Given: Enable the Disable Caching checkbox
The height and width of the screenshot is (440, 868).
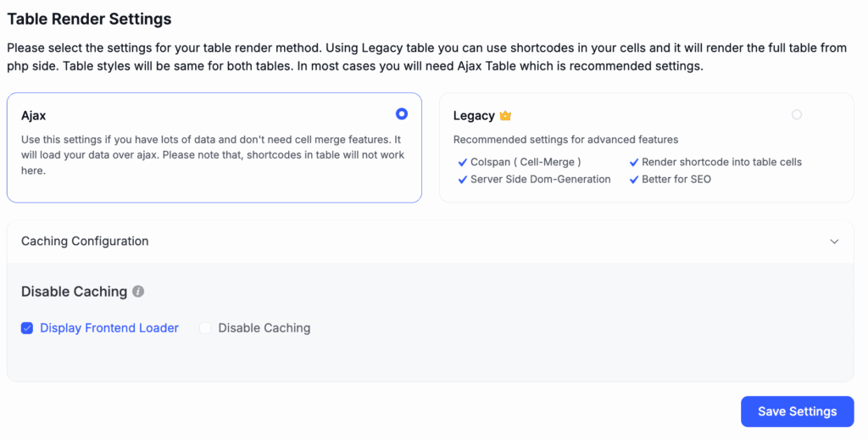Looking at the screenshot, I should click(x=205, y=328).
